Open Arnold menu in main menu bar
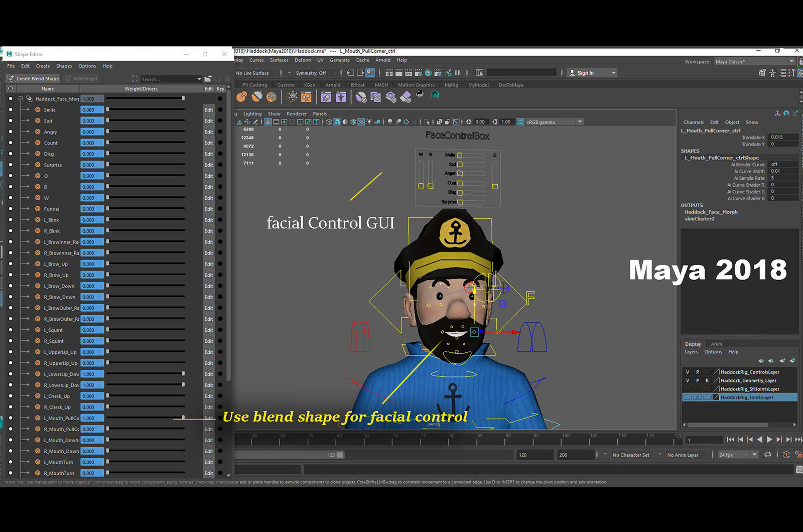The width and height of the screenshot is (803, 532). tap(383, 60)
